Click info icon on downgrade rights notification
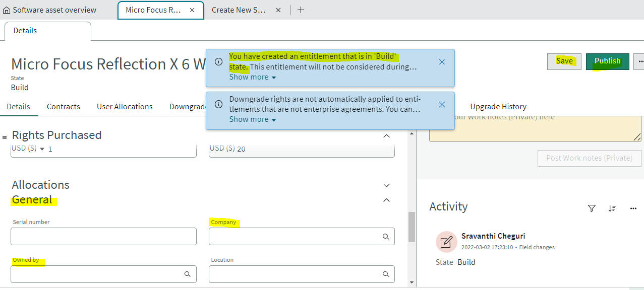 pyautogui.click(x=218, y=104)
